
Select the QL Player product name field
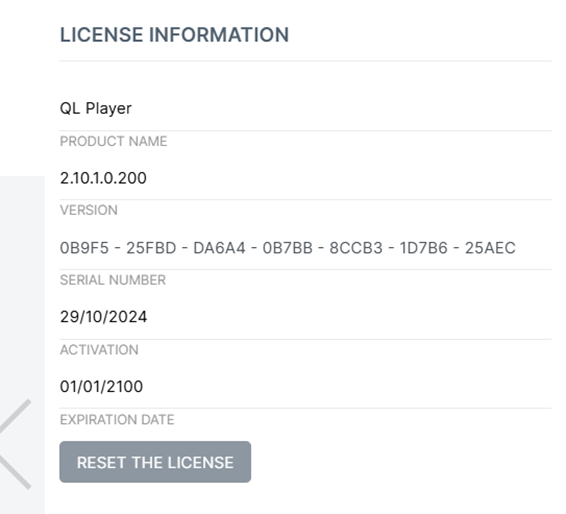coord(305,108)
